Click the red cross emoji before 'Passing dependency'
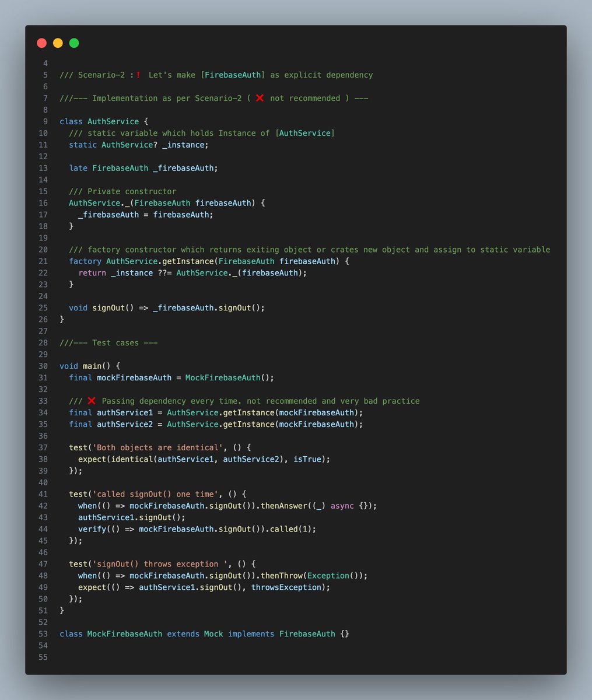This screenshot has height=700, width=592. [x=92, y=401]
